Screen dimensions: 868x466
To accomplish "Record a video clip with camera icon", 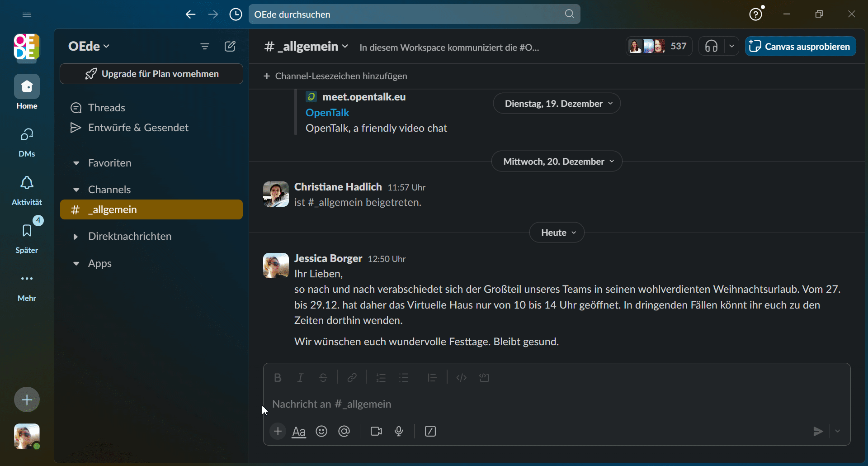I will click(x=376, y=431).
